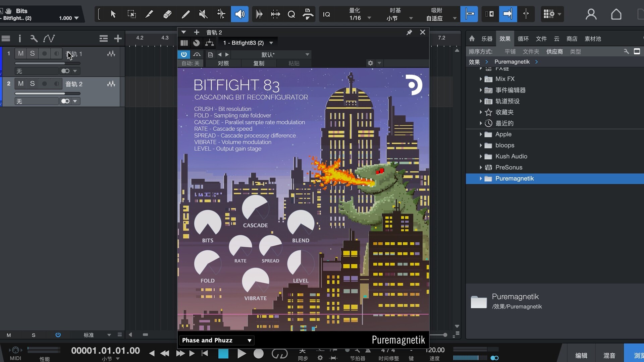Adjust the CASCADE knob

pyautogui.click(x=255, y=208)
